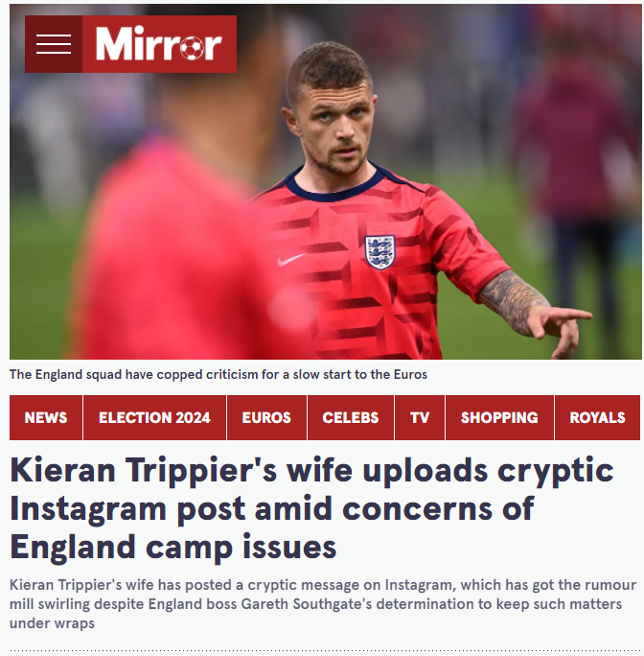The image size is (644, 656).
Task: Open the hamburger menu icon
Action: (x=54, y=44)
